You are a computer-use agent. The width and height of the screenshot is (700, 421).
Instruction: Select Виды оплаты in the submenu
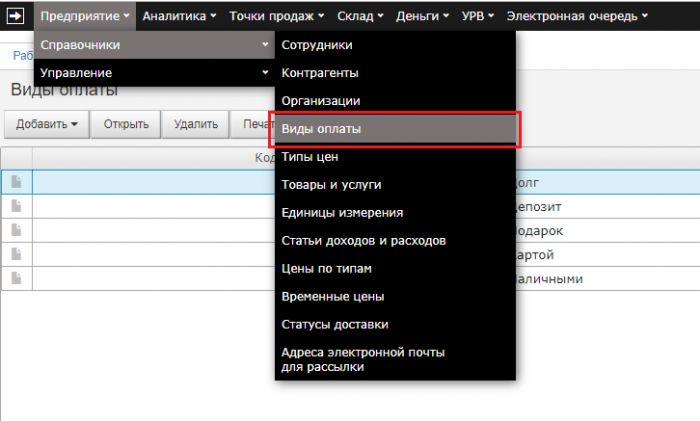tap(396, 129)
